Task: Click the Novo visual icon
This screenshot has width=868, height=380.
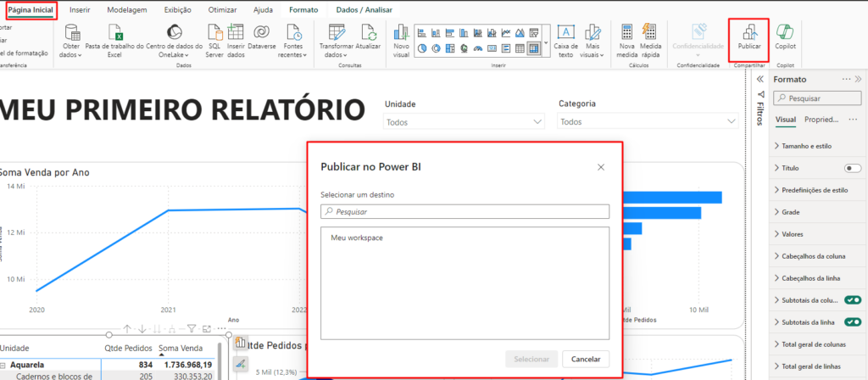Action: click(401, 34)
